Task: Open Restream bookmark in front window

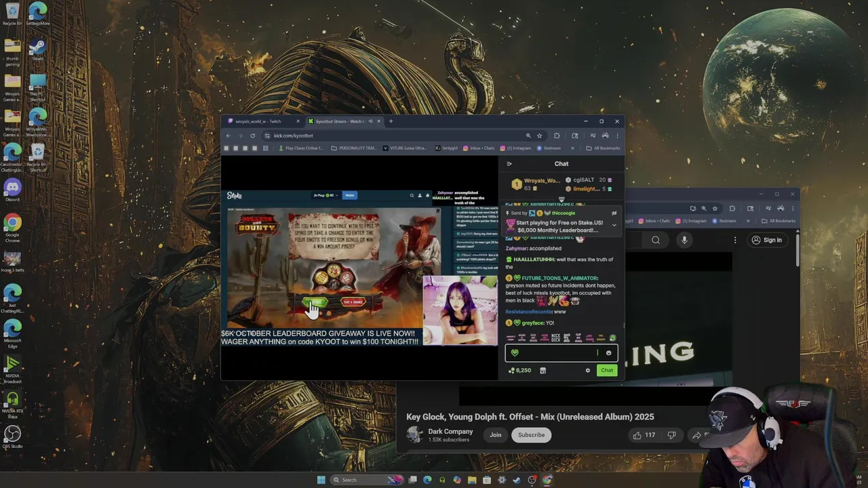Action: 549,148
